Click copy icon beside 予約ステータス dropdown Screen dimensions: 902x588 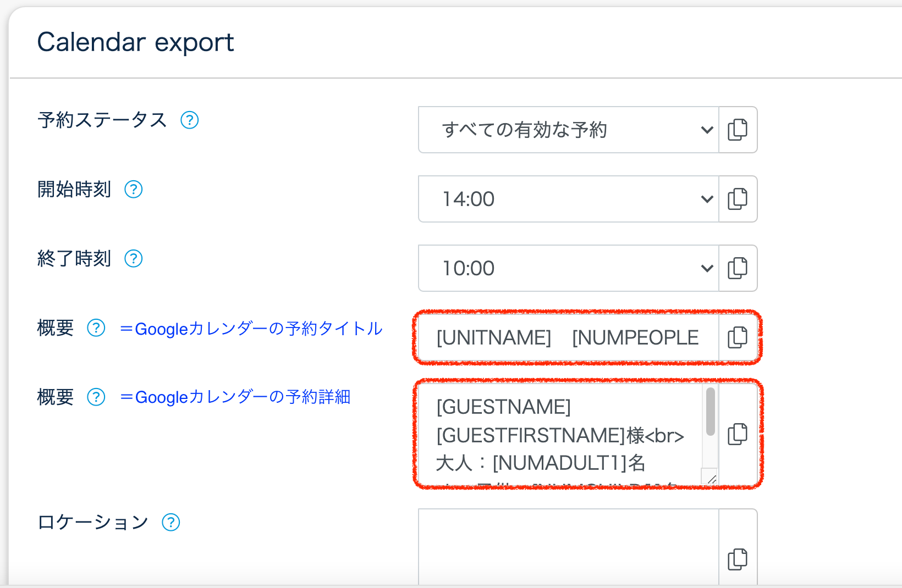(738, 130)
